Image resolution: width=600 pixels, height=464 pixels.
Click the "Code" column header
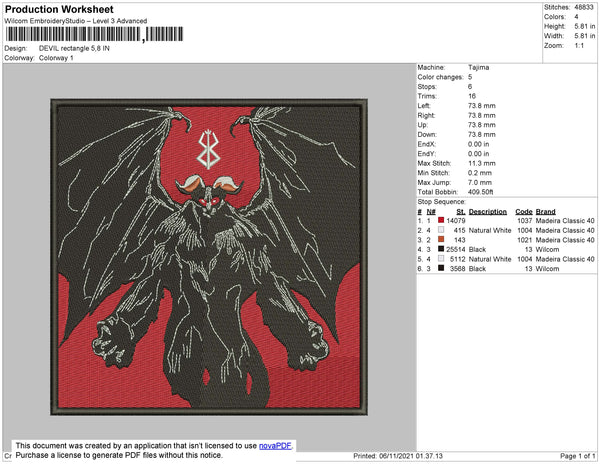click(523, 212)
